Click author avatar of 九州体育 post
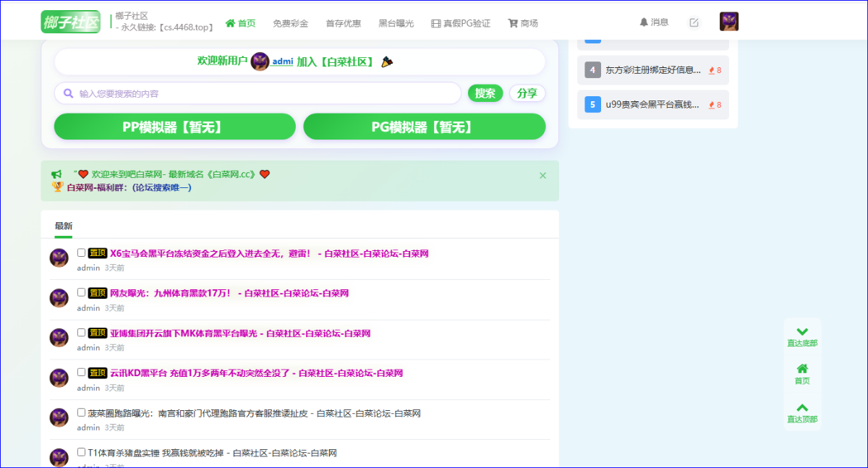 [x=59, y=298]
